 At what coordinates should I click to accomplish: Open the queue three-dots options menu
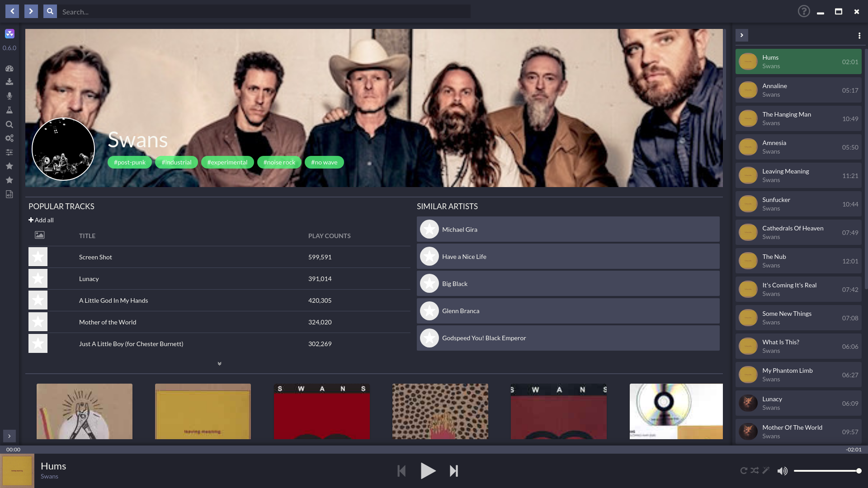point(859,36)
